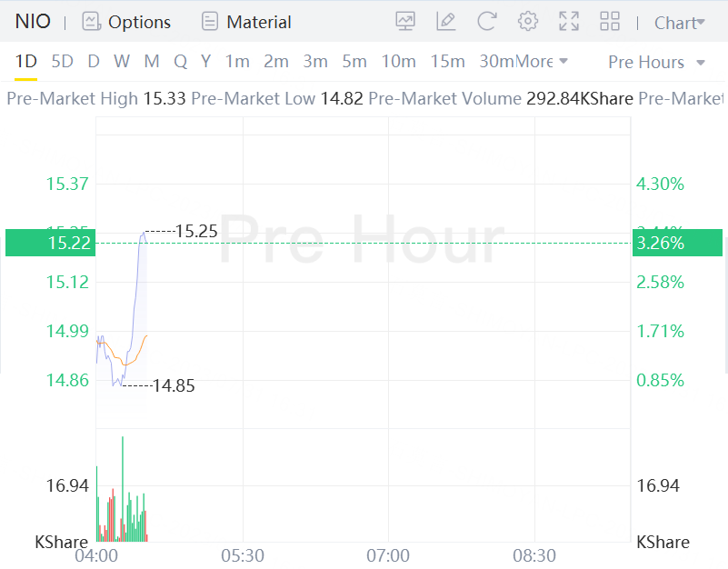
Task: Click the 15.22 current price marker
Action: [51, 243]
